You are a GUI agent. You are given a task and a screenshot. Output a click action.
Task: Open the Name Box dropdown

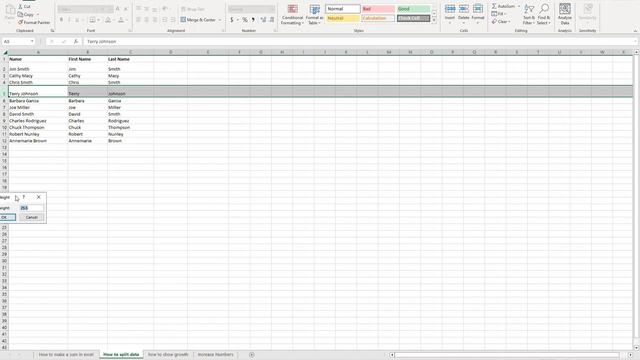coord(32,42)
